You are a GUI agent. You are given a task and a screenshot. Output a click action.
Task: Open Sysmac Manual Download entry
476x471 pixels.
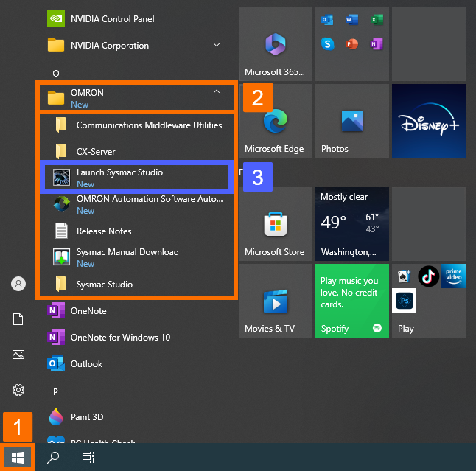tap(127, 257)
